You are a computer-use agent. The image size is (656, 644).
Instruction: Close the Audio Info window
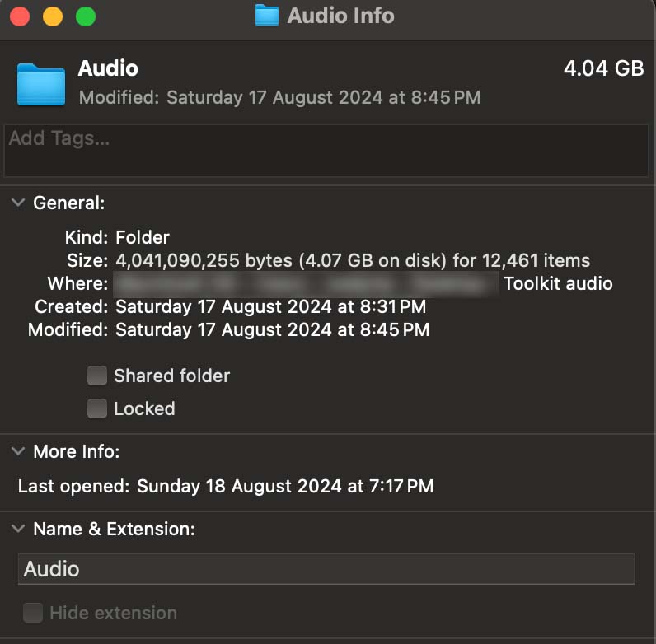pos(20,16)
